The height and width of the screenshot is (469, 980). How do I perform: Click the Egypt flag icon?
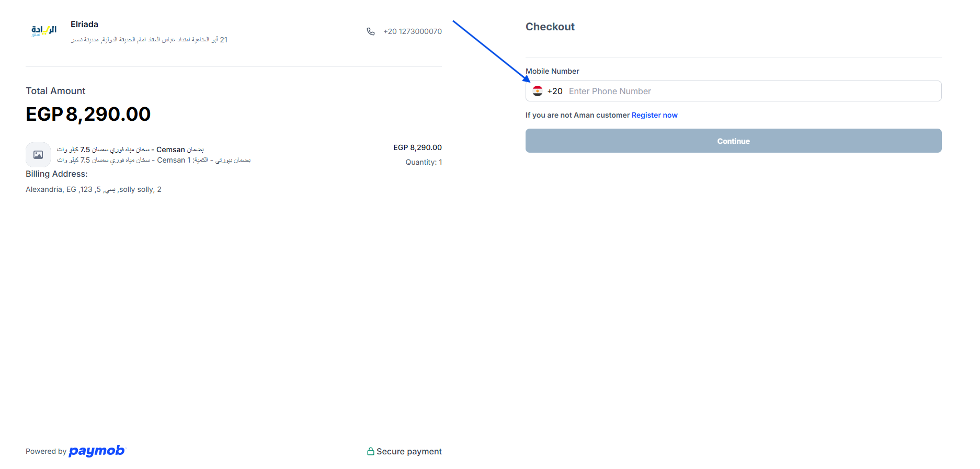(x=537, y=91)
